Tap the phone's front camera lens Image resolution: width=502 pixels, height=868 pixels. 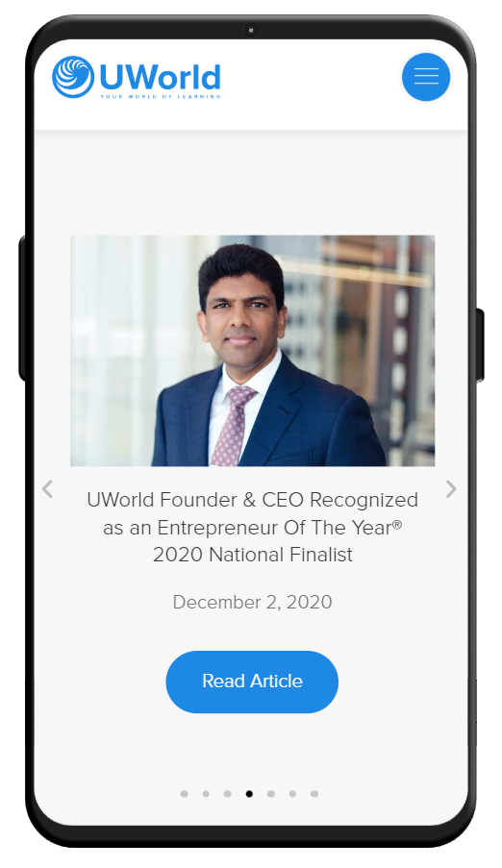(251, 30)
